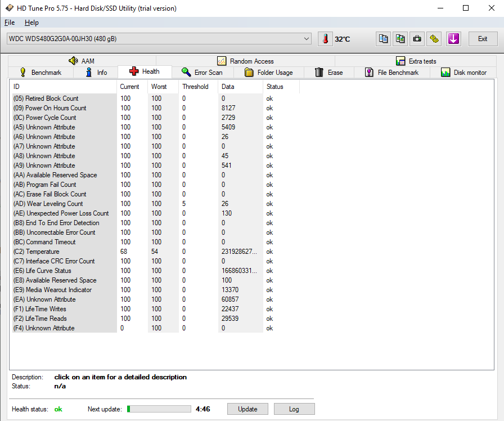Click the Worst column header
The height and width of the screenshot is (421, 504).
163,87
